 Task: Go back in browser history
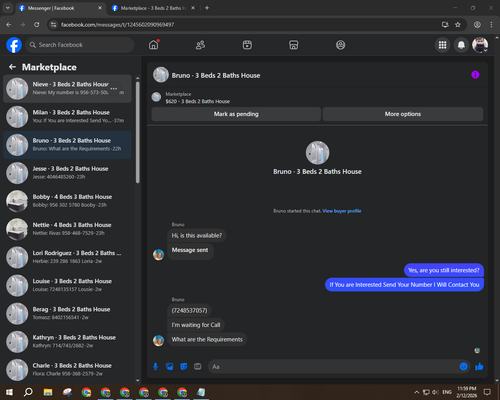[9, 25]
